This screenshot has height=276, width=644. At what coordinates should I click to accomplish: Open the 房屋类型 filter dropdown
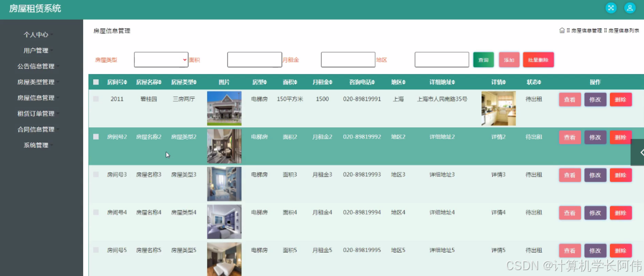[161, 60]
